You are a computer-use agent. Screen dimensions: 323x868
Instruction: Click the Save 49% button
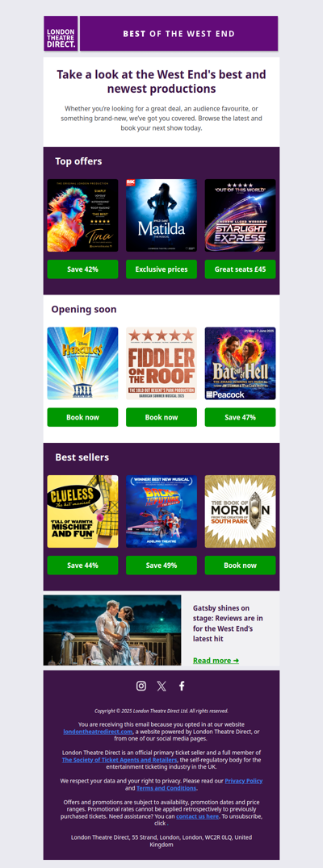point(161,565)
